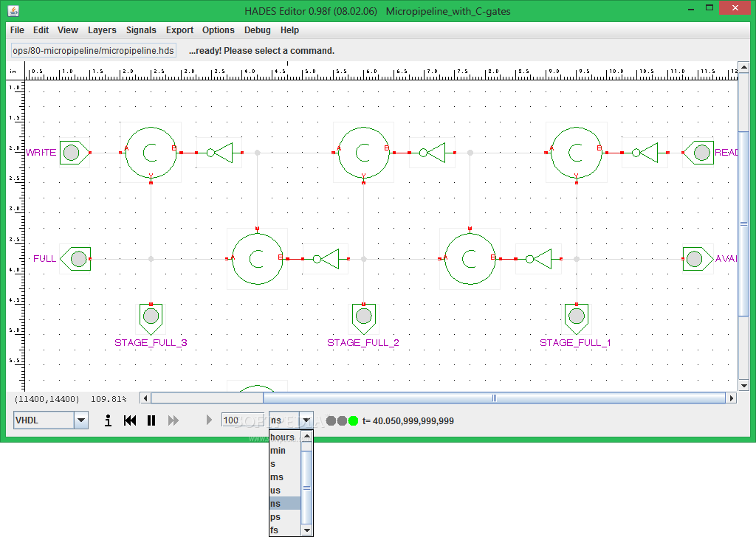
Task: Choose hours from time unit list
Action: (284, 437)
